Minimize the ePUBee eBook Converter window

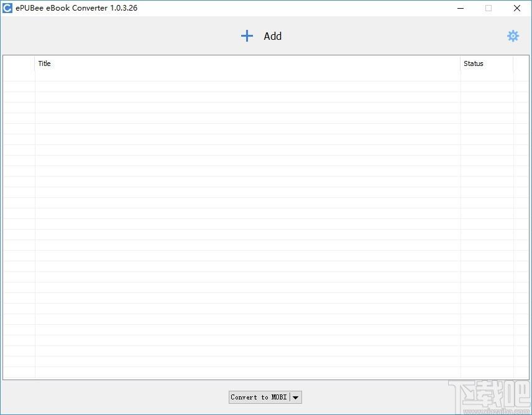tap(461, 8)
